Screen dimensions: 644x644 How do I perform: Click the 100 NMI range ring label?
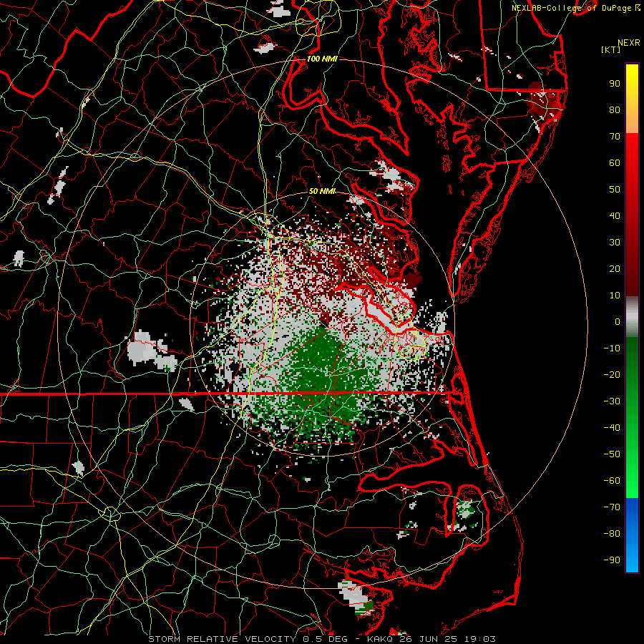(322, 59)
